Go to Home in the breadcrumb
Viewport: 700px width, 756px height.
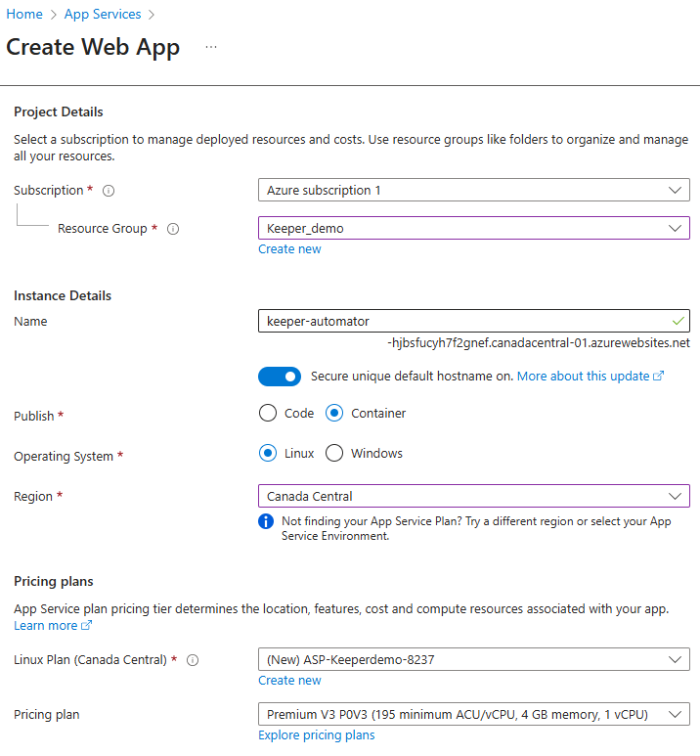point(24,15)
